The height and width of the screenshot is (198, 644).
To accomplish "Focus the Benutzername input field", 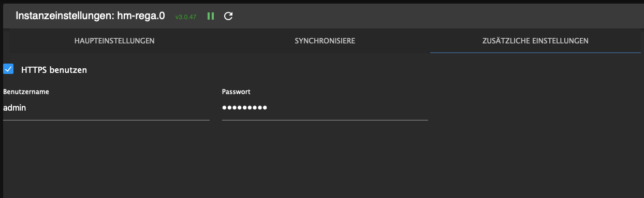I will coord(106,108).
